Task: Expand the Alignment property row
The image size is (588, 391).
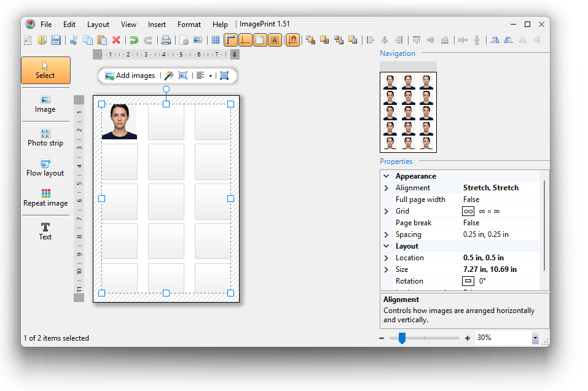Action: 386,188
